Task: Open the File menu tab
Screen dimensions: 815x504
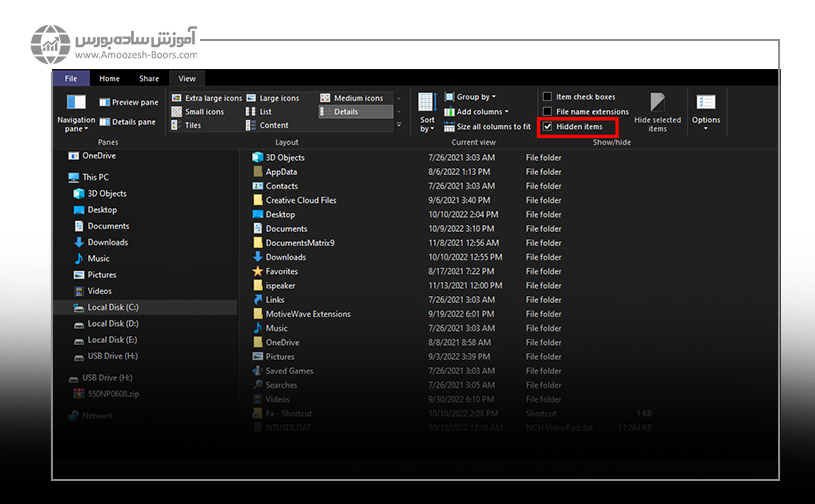Action: click(x=70, y=78)
